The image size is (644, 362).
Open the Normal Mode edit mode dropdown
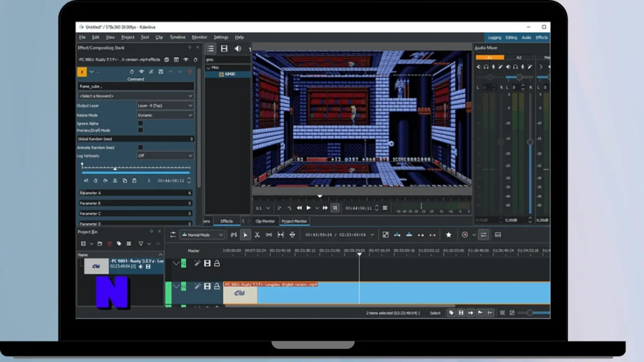coord(202,235)
